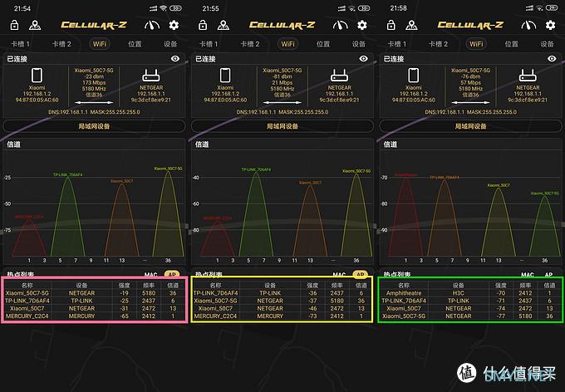Viewport: 565px width, 392px height.
Task: Tap the lock icon on the 21:55 screen
Action: [203, 25]
